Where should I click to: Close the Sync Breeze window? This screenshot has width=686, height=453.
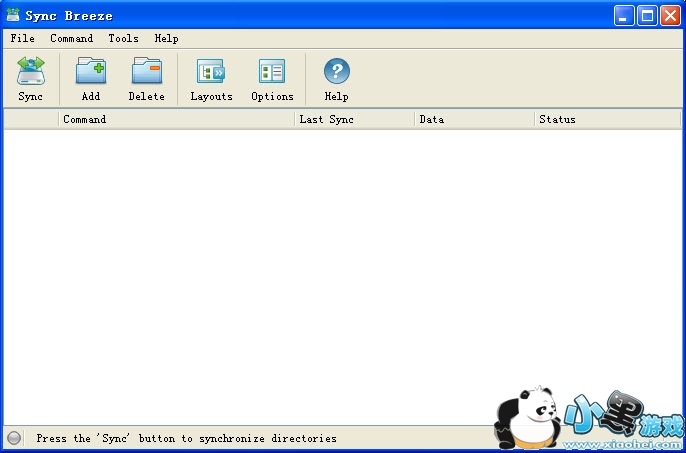[670, 16]
